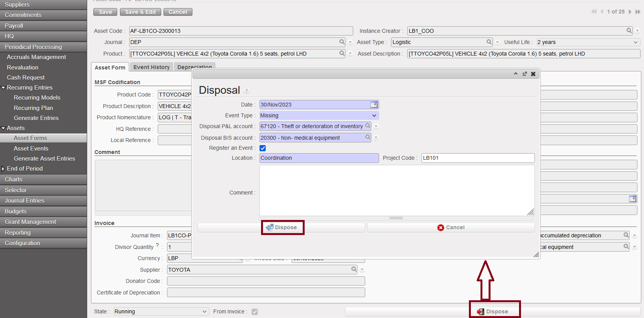This screenshot has width=644, height=318.
Task: Search the Instance Creator field
Action: coord(629,30)
